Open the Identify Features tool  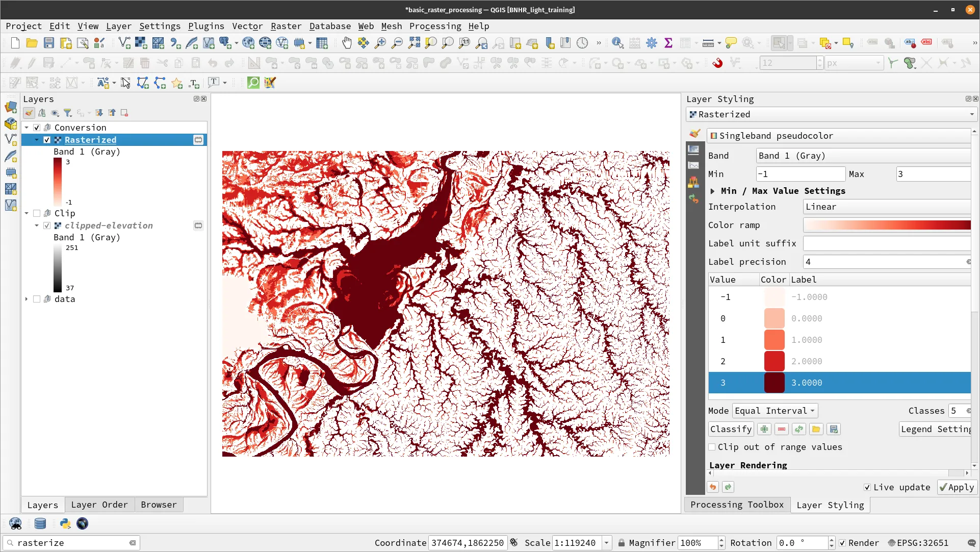point(617,43)
